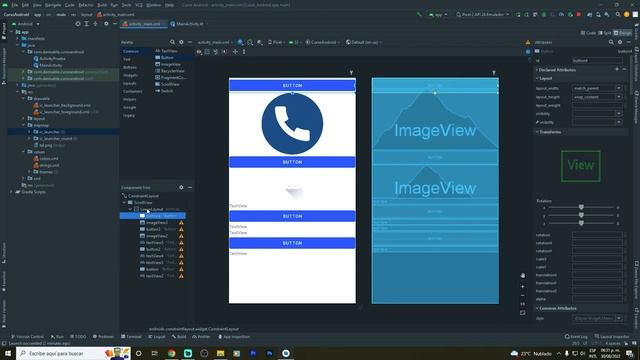Switch to Split view mode
Screen dimensions: 640x360
(605, 33)
